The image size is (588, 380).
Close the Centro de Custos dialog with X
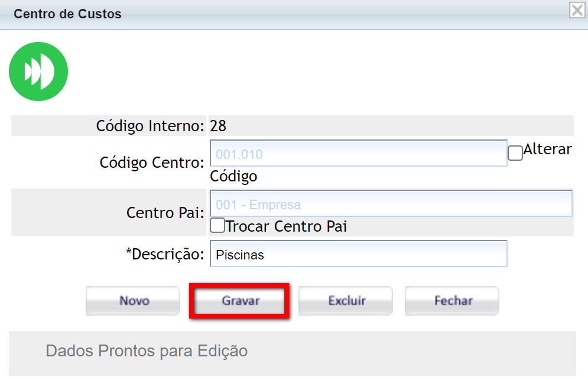click(576, 11)
